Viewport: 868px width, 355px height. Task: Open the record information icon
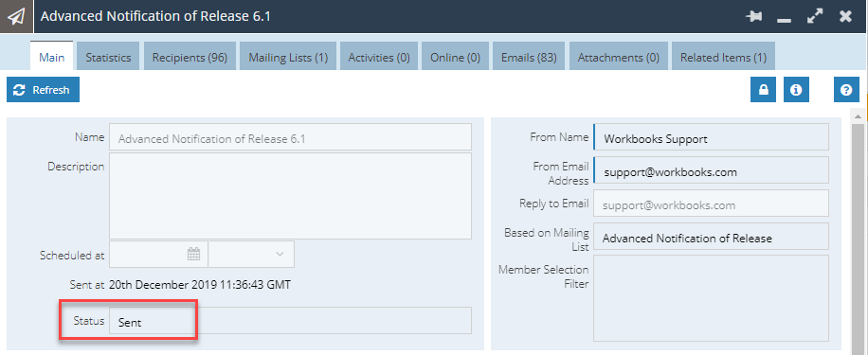tap(797, 90)
